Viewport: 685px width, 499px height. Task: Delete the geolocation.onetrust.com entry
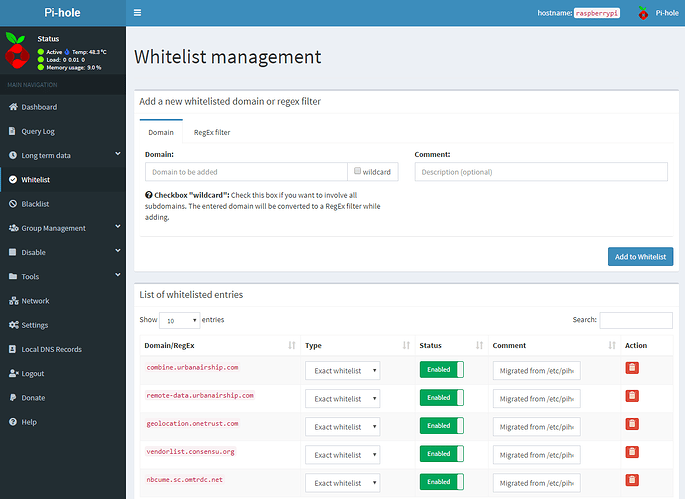pyautogui.click(x=631, y=424)
